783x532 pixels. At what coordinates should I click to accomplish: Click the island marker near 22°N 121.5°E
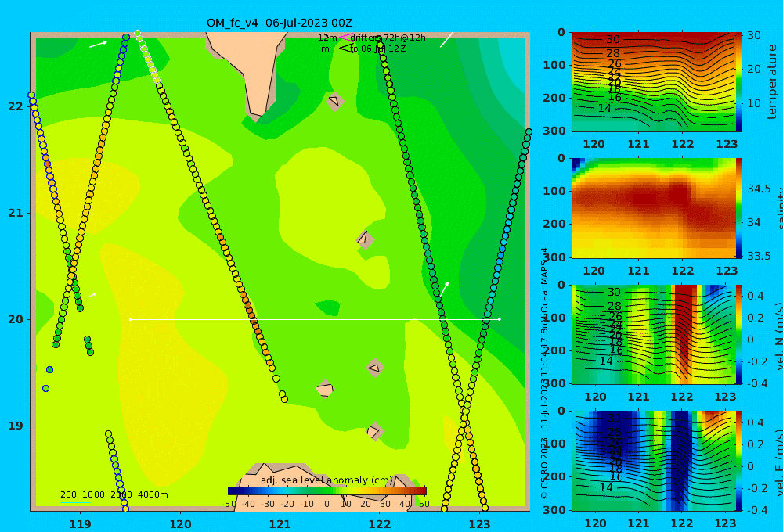(x=334, y=102)
